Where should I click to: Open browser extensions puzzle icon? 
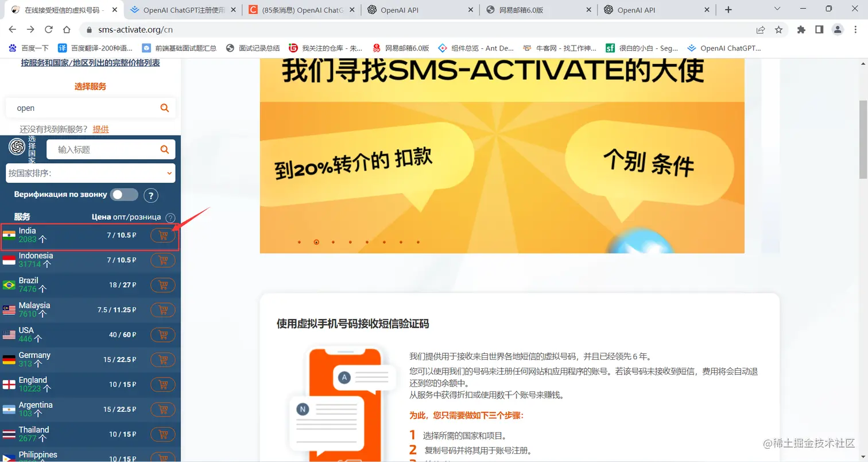pyautogui.click(x=801, y=30)
